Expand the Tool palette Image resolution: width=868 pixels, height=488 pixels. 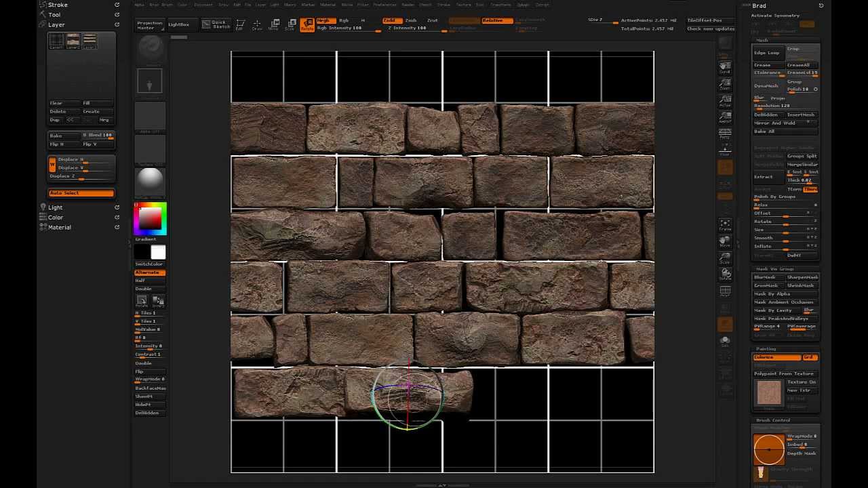coord(54,14)
